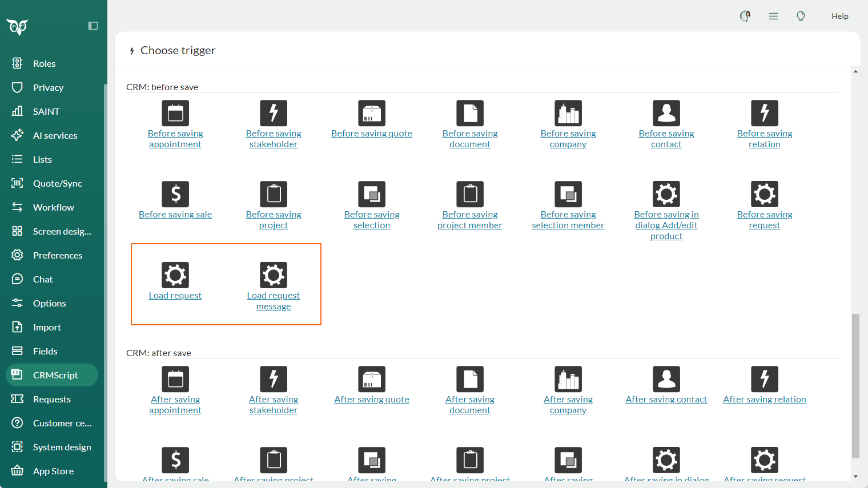This screenshot has height=488, width=868.
Task: Click the Before saving appointment calendar icon
Action: click(x=175, y=113)
